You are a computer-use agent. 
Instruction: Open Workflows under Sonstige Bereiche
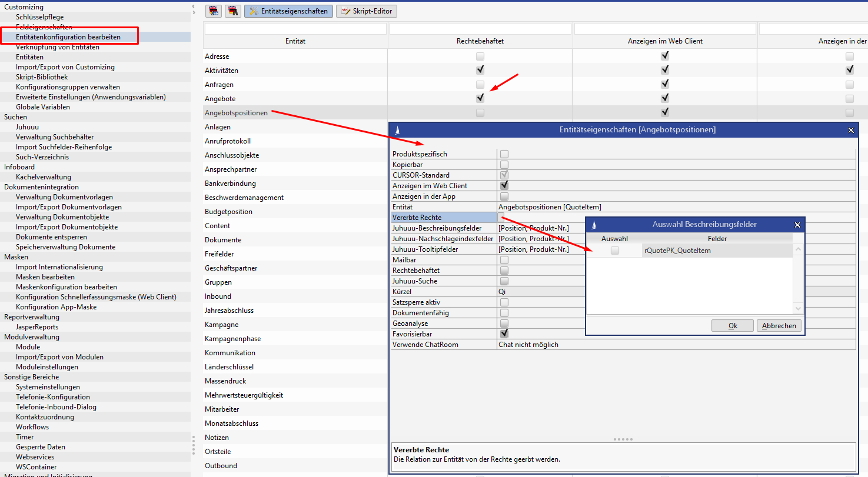(x=32, y=427)
